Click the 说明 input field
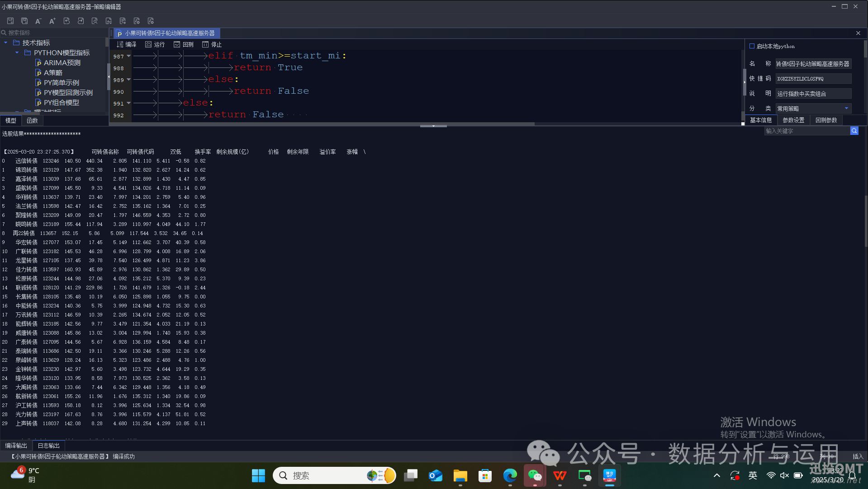The width and height of the screenshot is (868, 489). pos(813,94)
